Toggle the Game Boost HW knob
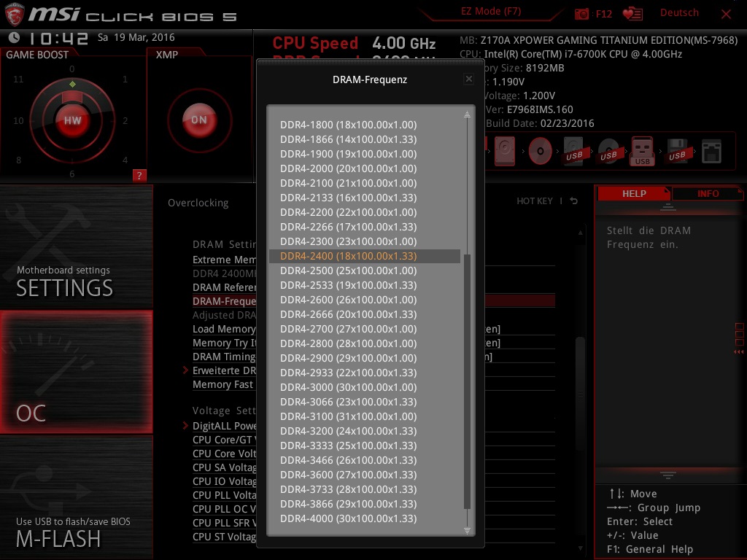The width and height of the screenshot is (747, 560). coord(72,120)
